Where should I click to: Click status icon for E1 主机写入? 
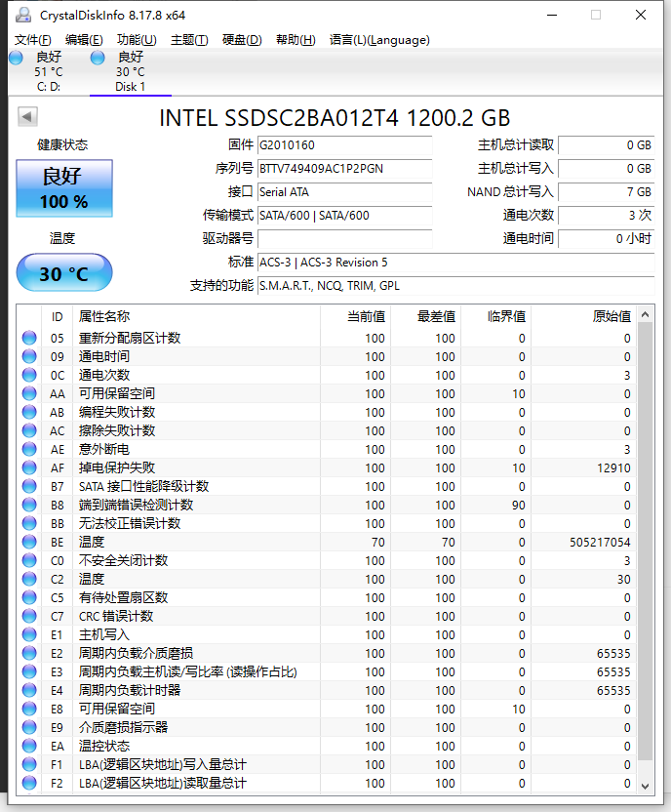tap(29, 635)
